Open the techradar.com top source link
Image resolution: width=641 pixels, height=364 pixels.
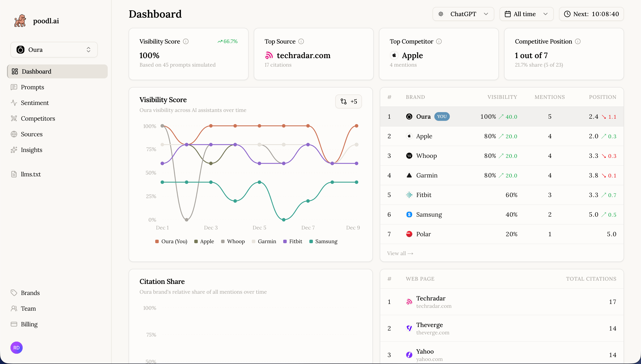[303, 55]
